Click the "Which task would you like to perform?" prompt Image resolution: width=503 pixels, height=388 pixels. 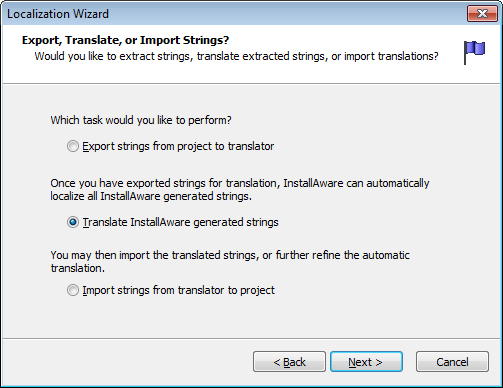pos(141,120)
